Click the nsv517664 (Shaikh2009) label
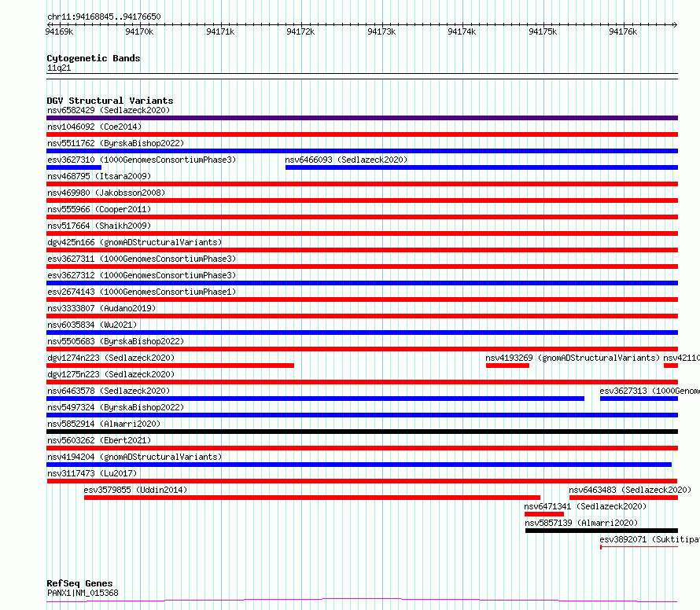700x610 pixels. (x=99, y=226)
